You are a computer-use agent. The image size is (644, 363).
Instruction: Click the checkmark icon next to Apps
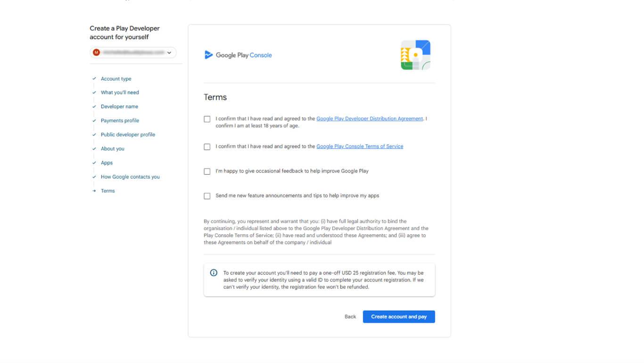[94, 163]
